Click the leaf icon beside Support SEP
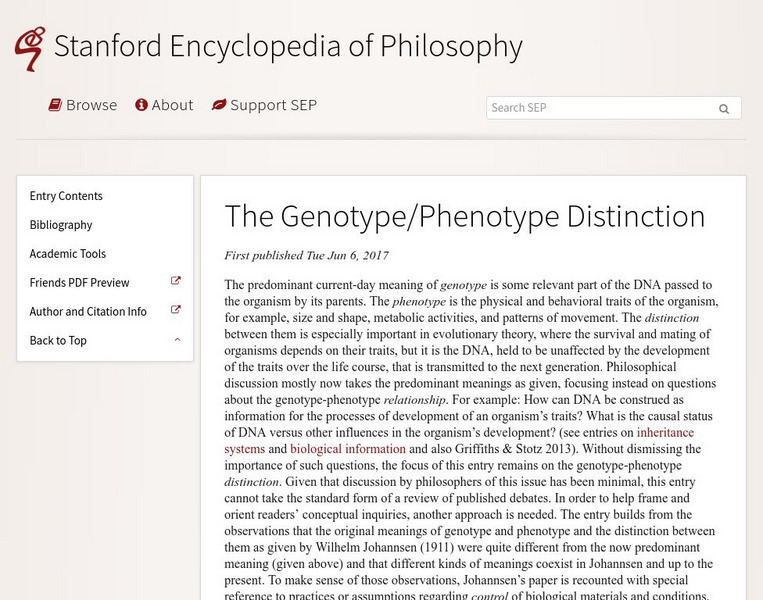 (x=219, y=105)
